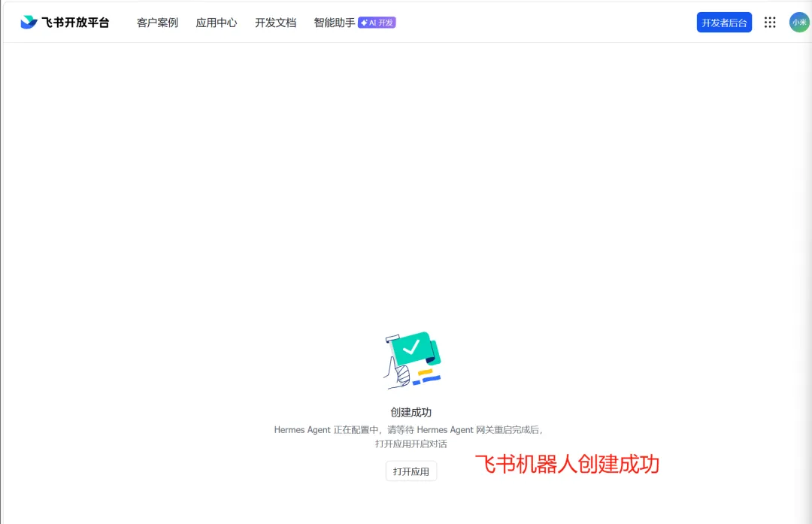Viewport: 812px width, 524px height.
Task: Open the nine-dot apps grid icon
Action: pos(770,23)
